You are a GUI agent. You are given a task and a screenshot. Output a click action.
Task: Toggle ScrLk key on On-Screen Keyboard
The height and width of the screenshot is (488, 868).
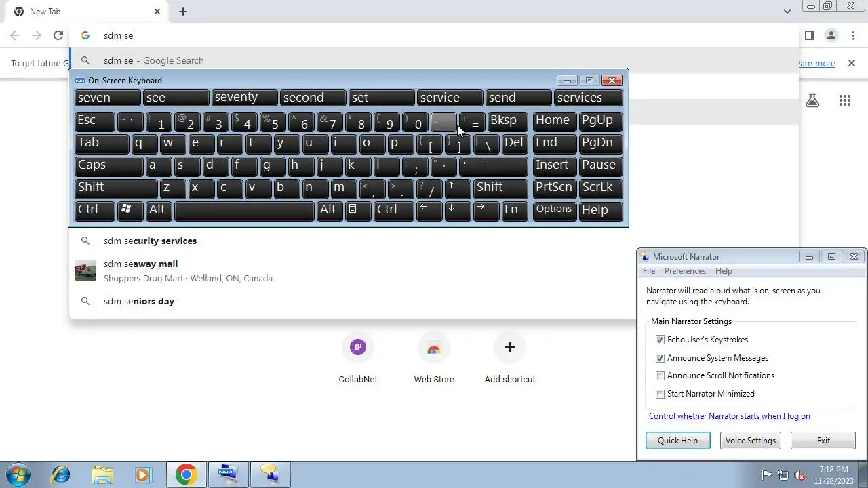pyautogui.click(x=601, y=188)
